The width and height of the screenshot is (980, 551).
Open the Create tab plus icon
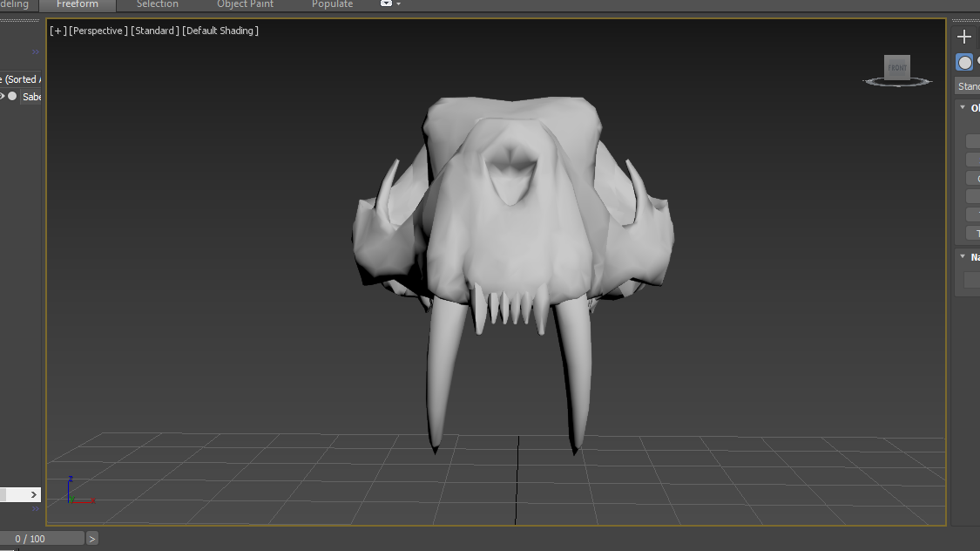(x=963, y=37)
